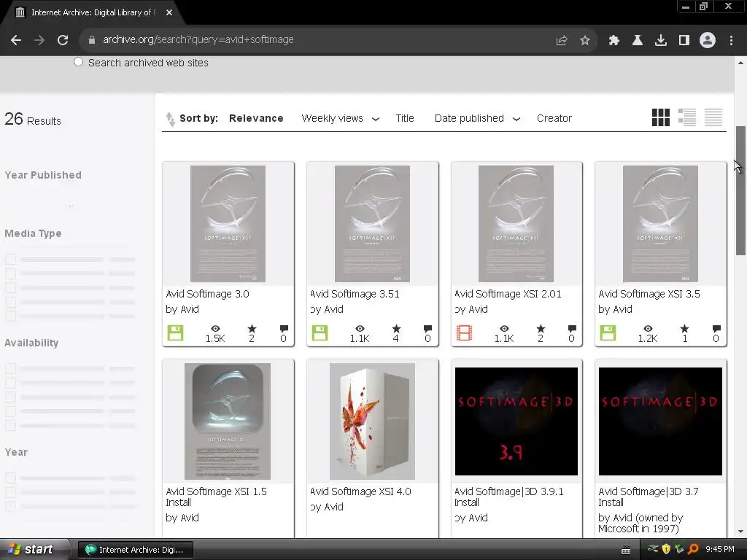The image size is (747, 560).
Task: Open the extensions puzzle icon
Action: coord(614,41)
